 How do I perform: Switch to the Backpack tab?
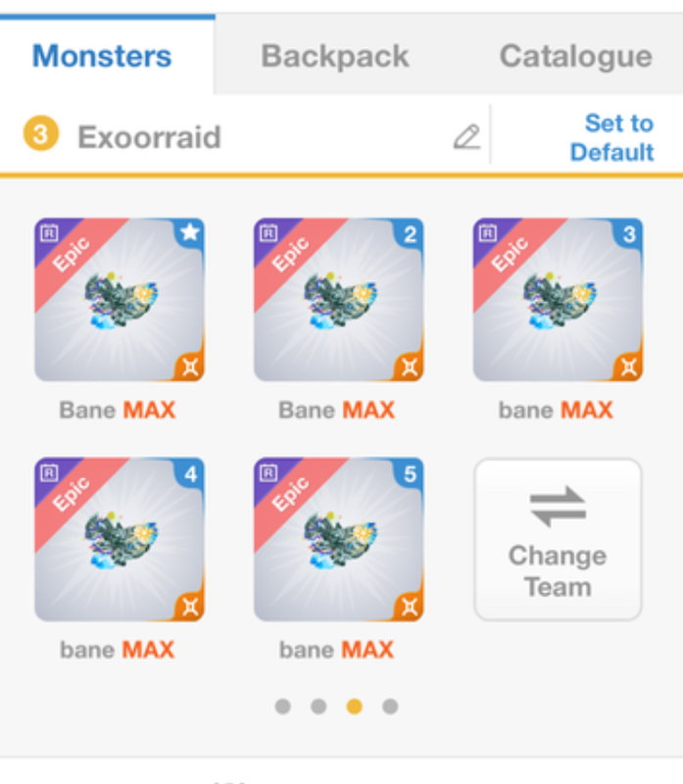pyautogui.click(x=335, y=56)
